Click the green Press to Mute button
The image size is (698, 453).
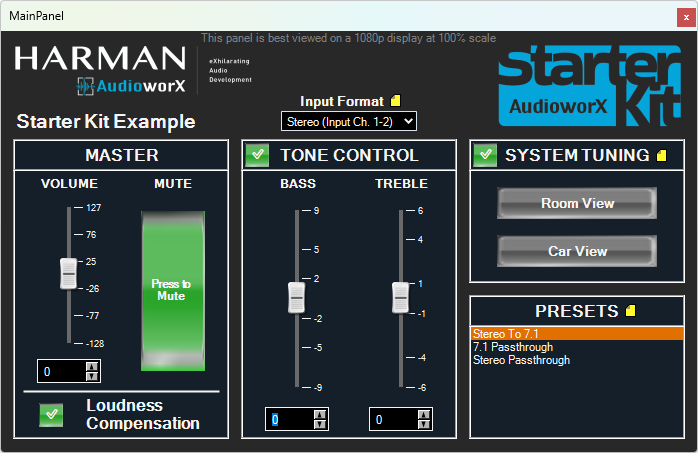tap(173, 291)
